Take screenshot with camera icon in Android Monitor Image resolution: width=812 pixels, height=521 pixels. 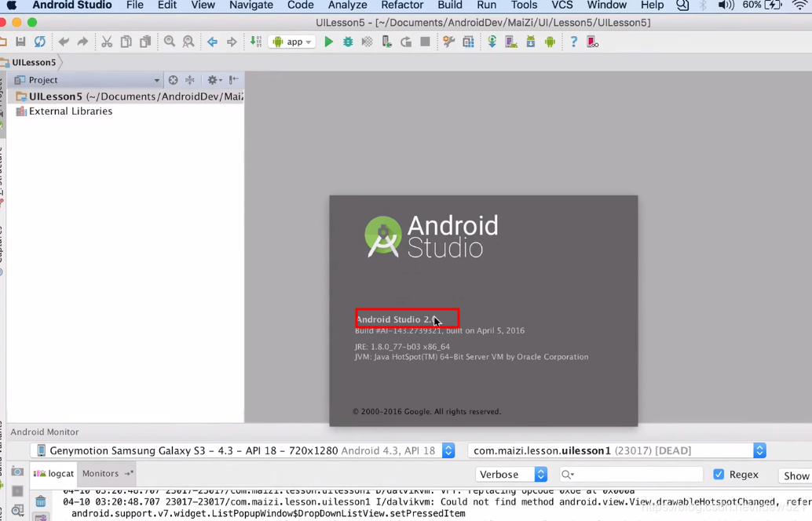pos(17,472)
